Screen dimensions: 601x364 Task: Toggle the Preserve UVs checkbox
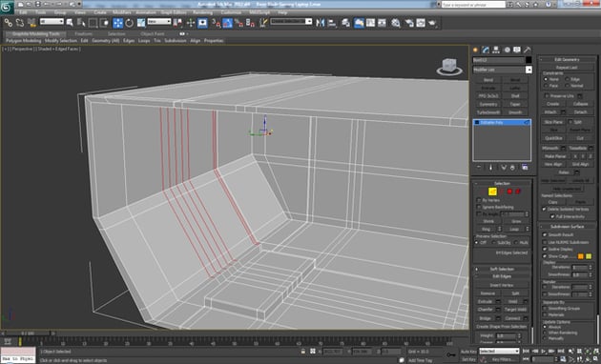pos(547,95)
